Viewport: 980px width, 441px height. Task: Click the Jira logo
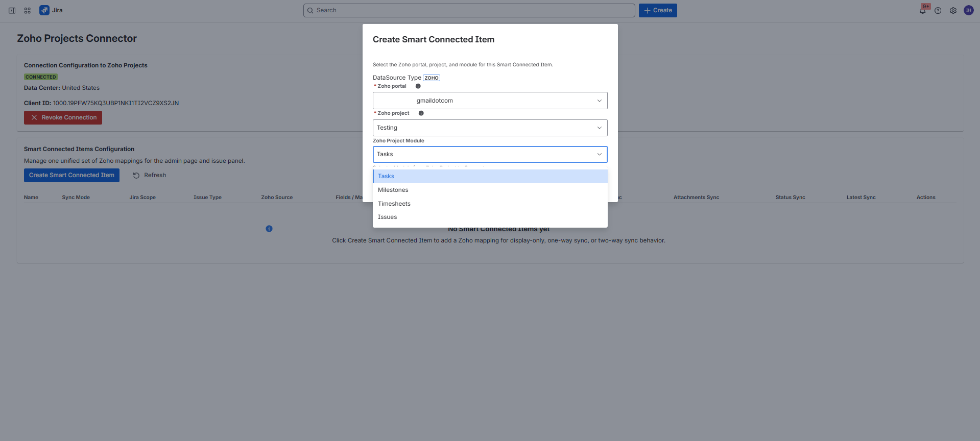coord(51,10)
